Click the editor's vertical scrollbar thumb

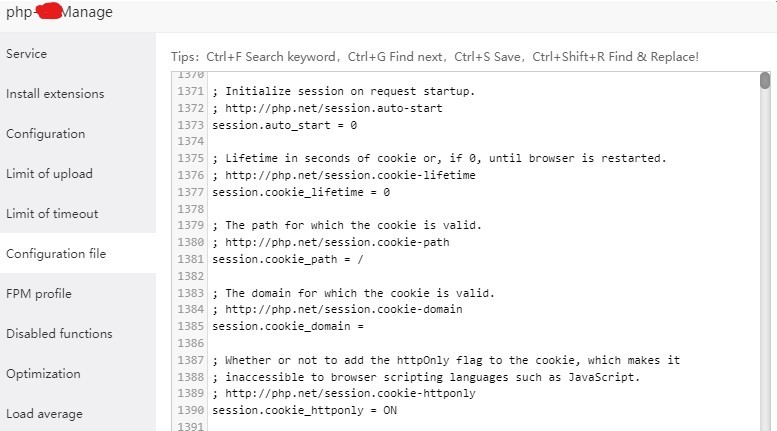click(x=765, y=81)
